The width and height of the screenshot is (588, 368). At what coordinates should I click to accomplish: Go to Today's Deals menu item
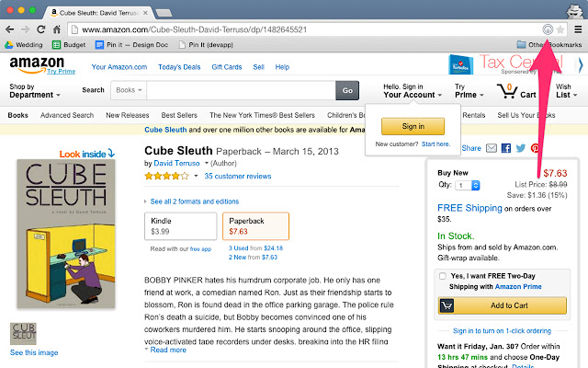(x=181, y=67)
